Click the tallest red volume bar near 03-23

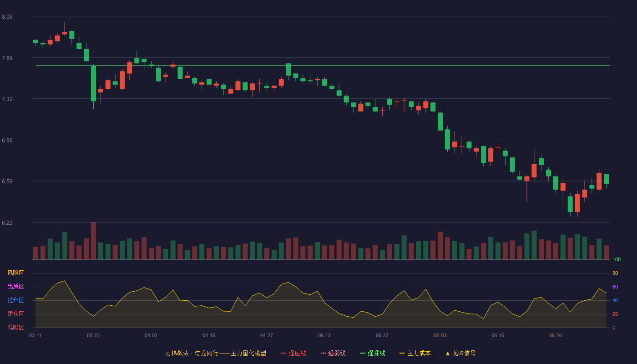(x=93, y=241)
